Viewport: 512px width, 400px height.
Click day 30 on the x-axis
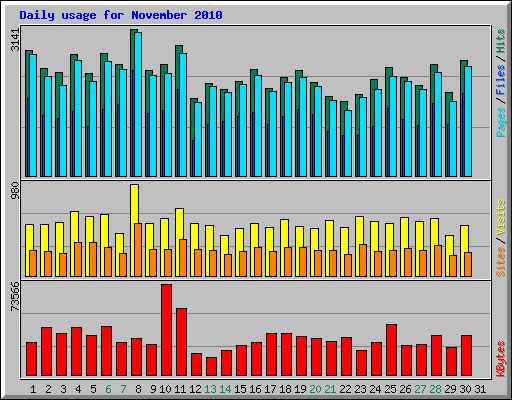click(465, 389)
